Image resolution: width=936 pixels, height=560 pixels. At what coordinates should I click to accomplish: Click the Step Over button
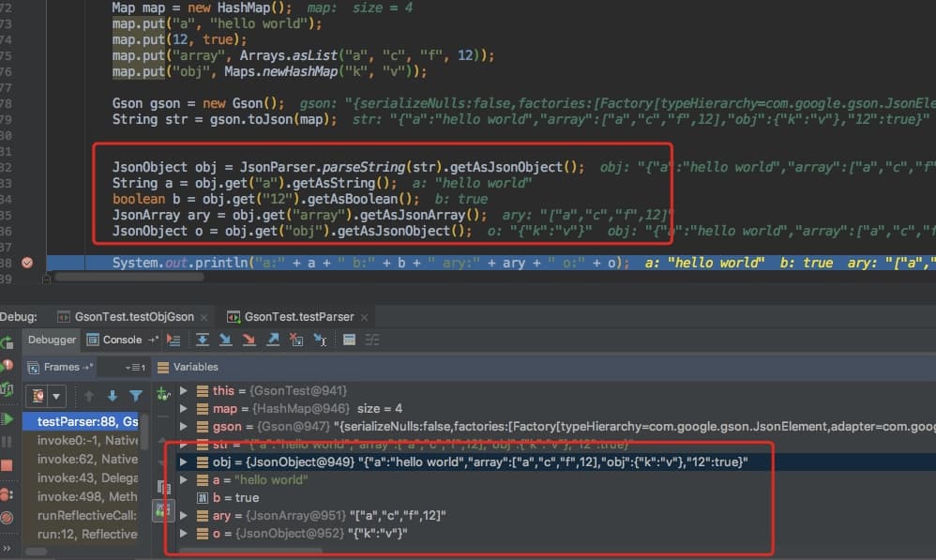pyautogui.click(x=202, y=340)
